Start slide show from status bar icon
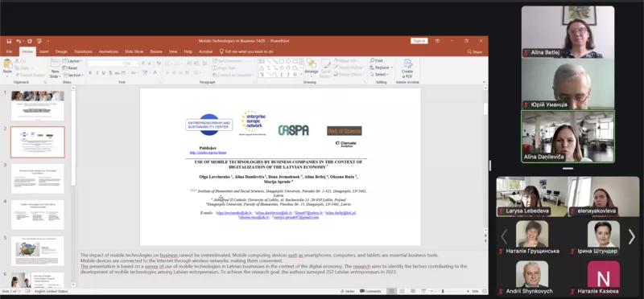 click(x=423, y=291)
